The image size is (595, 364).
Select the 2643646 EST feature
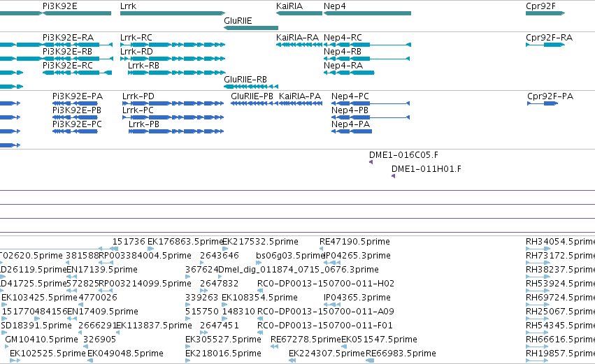click(202, 263)
